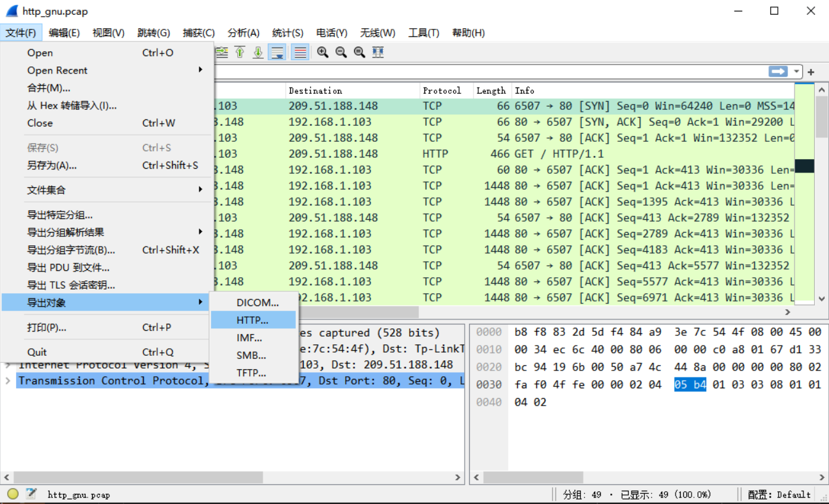
Task: Jump to the last packet arrow icon
Action: point(258,52)
